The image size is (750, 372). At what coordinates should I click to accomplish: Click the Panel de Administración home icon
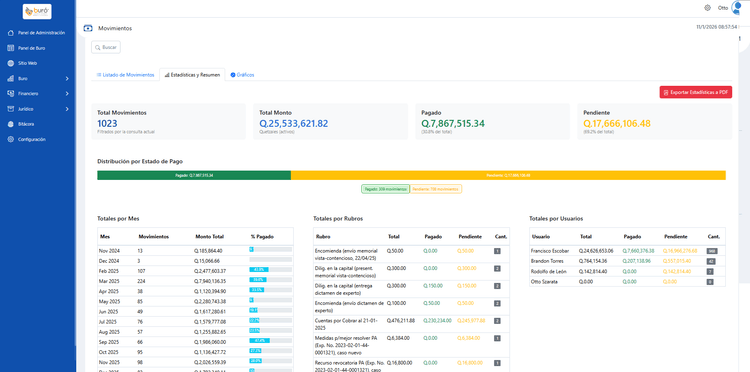(x=11, y=33)
